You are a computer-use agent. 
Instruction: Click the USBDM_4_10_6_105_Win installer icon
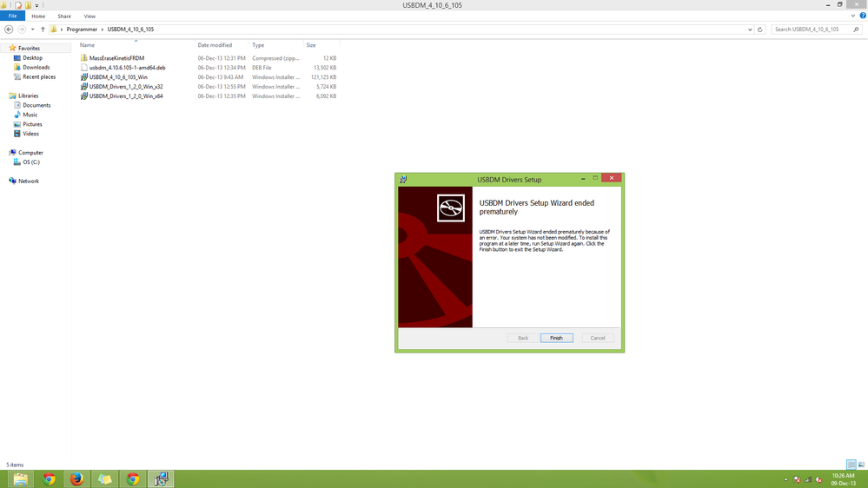click(84, 77)
